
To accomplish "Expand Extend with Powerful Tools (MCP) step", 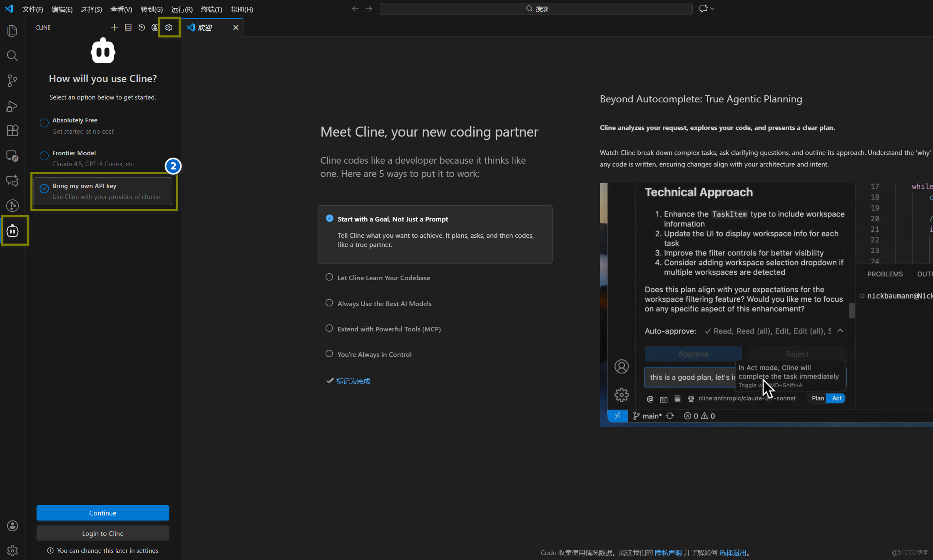I will (388, 329).
